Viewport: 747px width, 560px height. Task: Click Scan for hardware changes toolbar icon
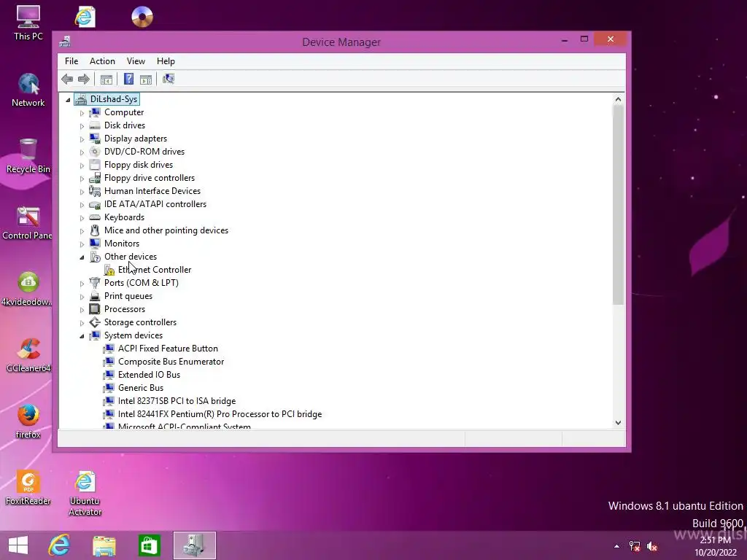pos(169,79)
